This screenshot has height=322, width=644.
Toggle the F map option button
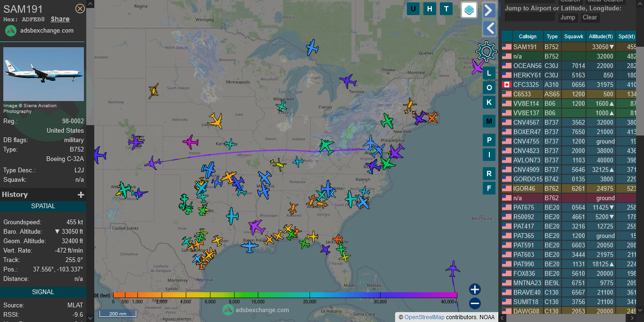point(489,188)
